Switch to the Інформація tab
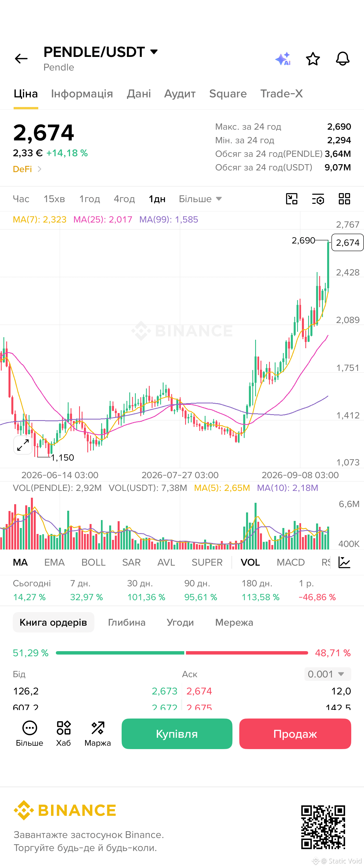Image resolution: width=364 pixels, height=868 pixels. [x=82, y=94]
